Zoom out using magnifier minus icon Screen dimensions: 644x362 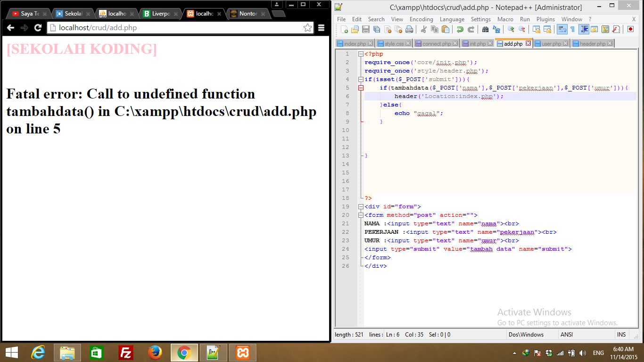[521, 29]
